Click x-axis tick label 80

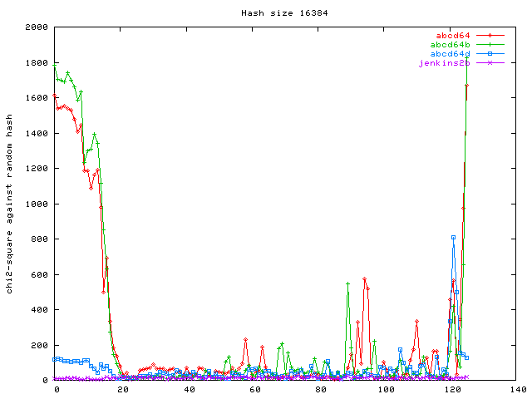(321, 390)
